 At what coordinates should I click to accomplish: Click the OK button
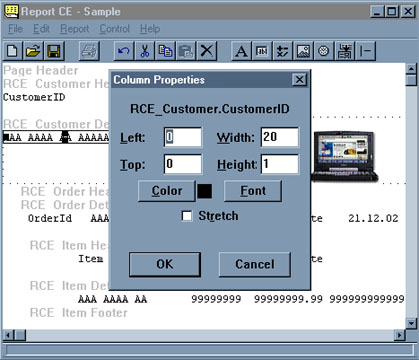coord(165,264)
